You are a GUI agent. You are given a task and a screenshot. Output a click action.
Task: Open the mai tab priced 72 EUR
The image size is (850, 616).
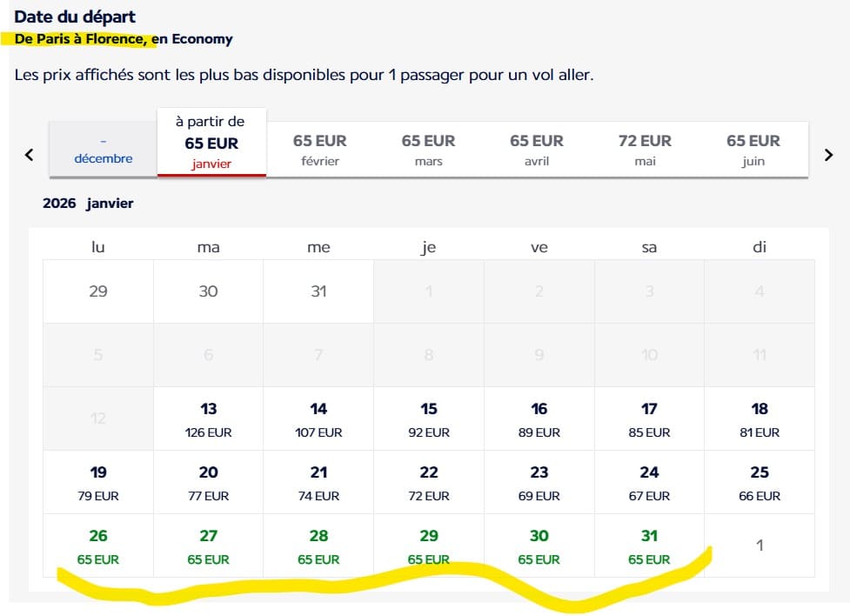coord(646,148)
